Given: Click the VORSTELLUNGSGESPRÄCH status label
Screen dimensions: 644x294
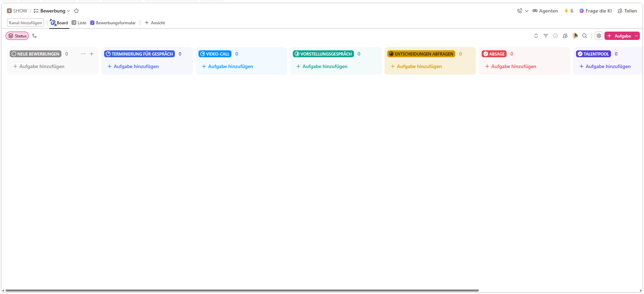Looking at the screenshot, I should tap(323, 54).
